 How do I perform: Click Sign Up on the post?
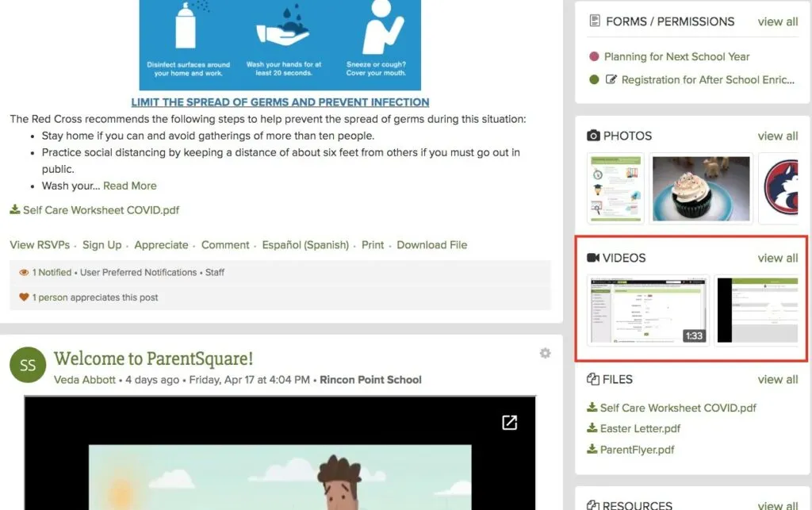[102, 245]
